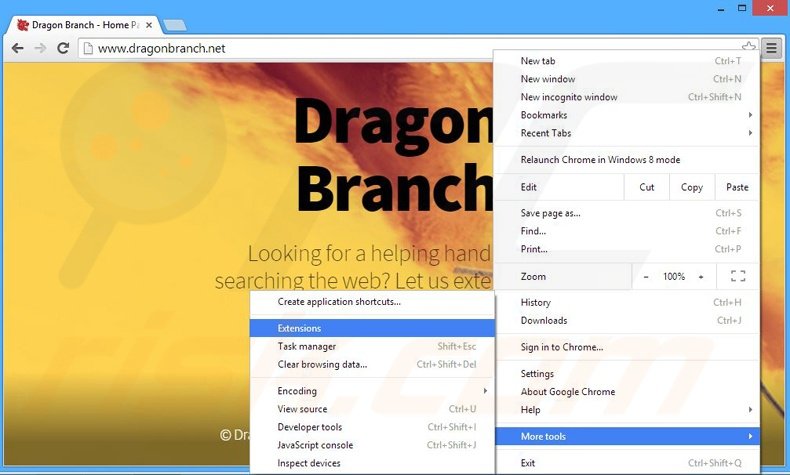Click the Dragon Branch tab favicon

22,25
